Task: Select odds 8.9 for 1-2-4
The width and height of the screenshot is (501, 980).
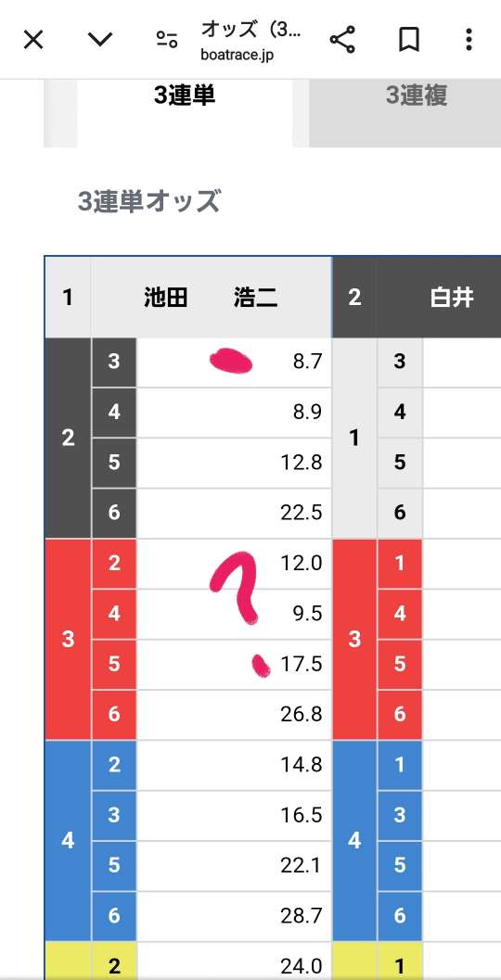Action: pos(234,413)
